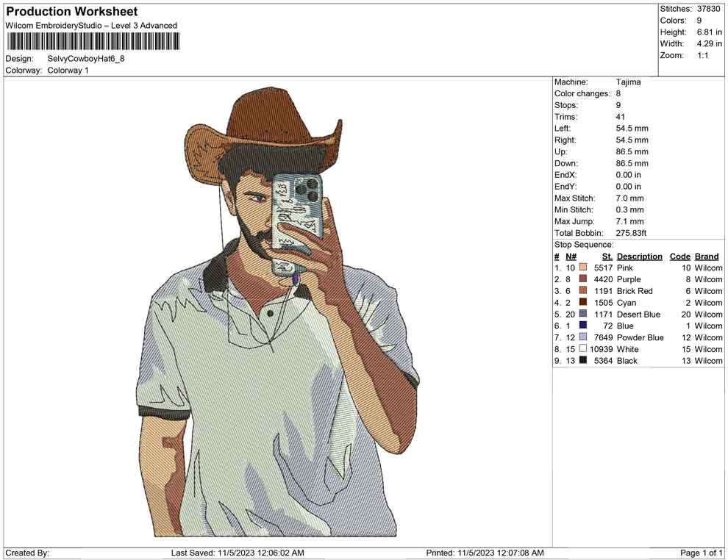Screen dimensions: 728x560
Task: Click the Total Bobbin value 275.83ft
Action: 630,233
